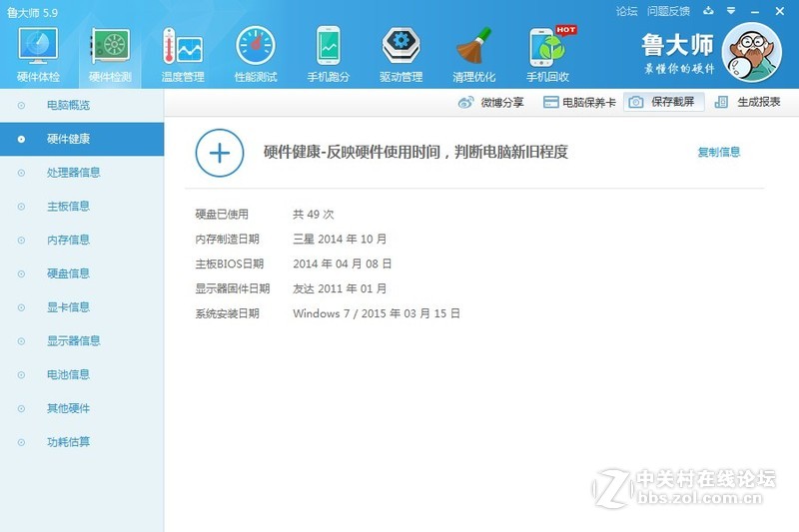Open 处理器信息 in the sidebar

click(x=82, y=173)
